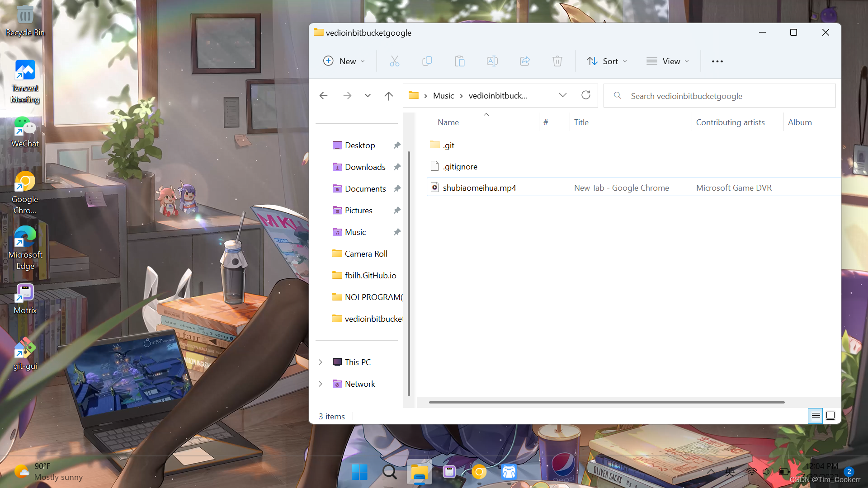
Task: Switch to Details view layout
Action: [816, 415]
